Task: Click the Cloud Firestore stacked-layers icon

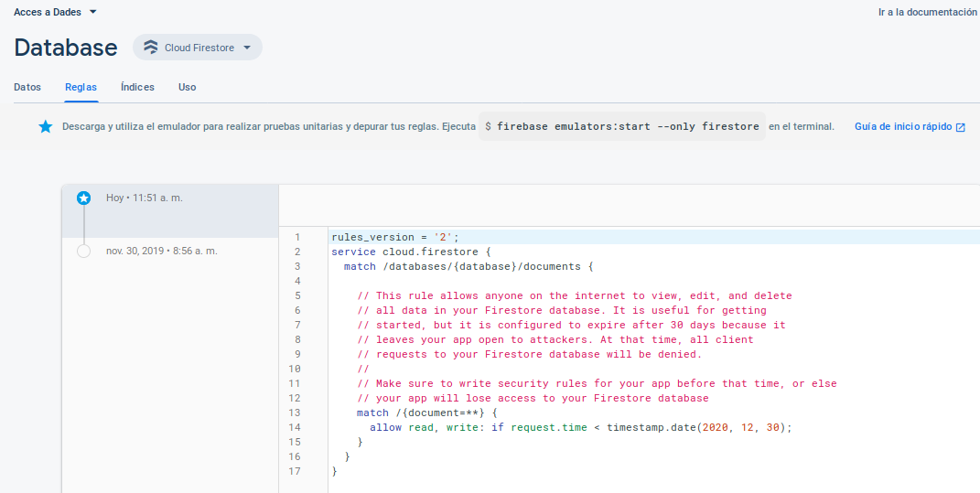Action: pos(150,48)
